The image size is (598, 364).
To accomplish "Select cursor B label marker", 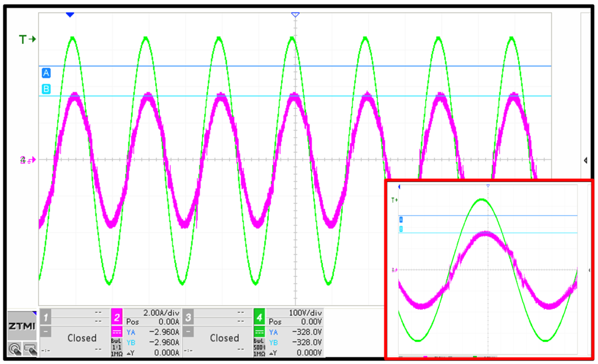I will pos(46,89).
